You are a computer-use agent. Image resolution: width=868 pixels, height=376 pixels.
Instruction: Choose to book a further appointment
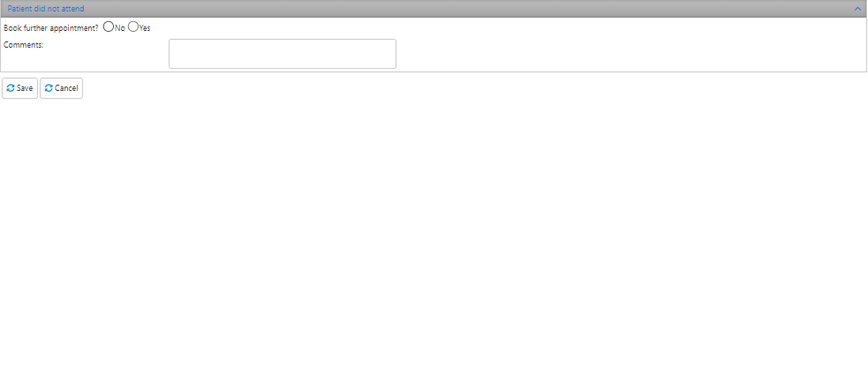[132, 26]
